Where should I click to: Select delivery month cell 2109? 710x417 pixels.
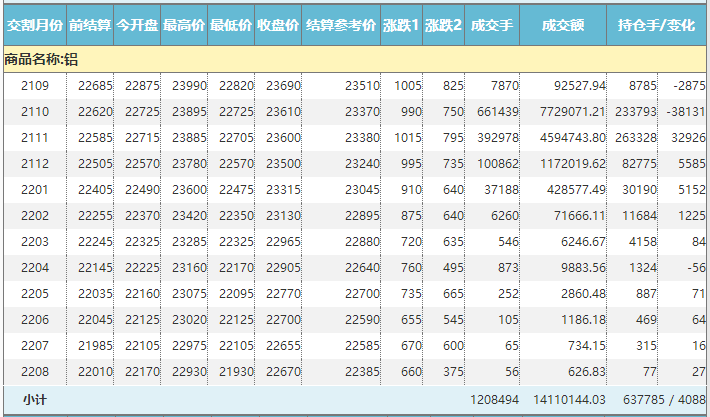(35, 86)
